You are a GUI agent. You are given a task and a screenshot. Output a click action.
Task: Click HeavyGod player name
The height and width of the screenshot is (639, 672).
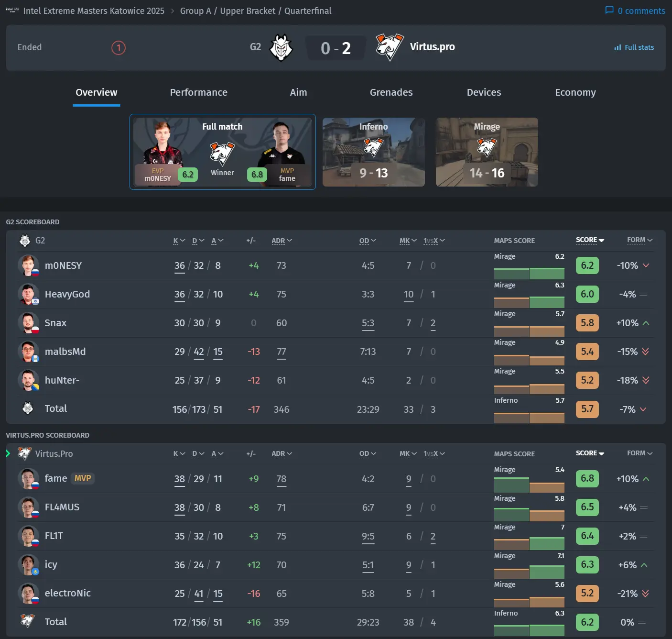click(67, 294)
